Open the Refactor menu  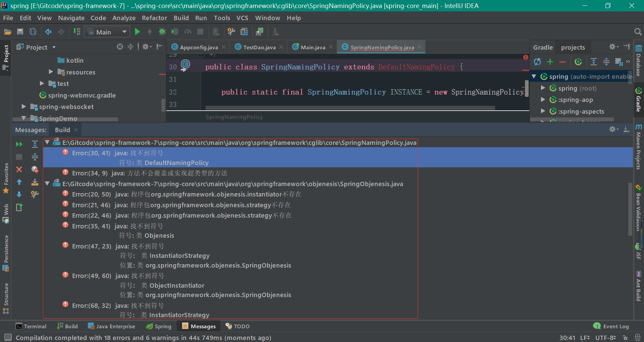154,18
